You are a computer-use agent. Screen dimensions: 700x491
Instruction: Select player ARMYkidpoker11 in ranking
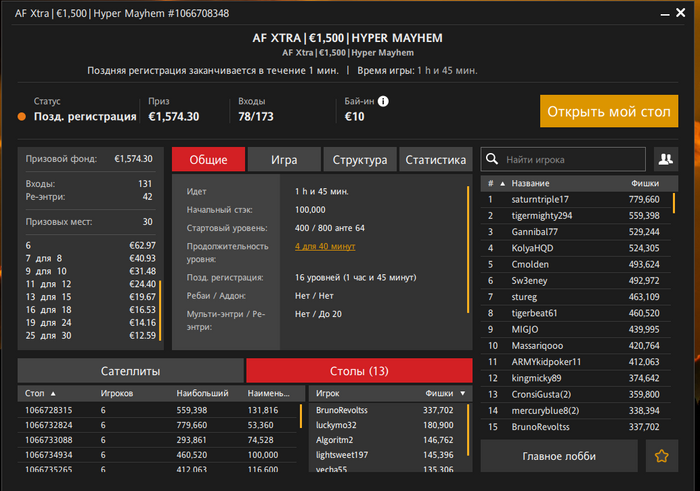coord(576,362)
